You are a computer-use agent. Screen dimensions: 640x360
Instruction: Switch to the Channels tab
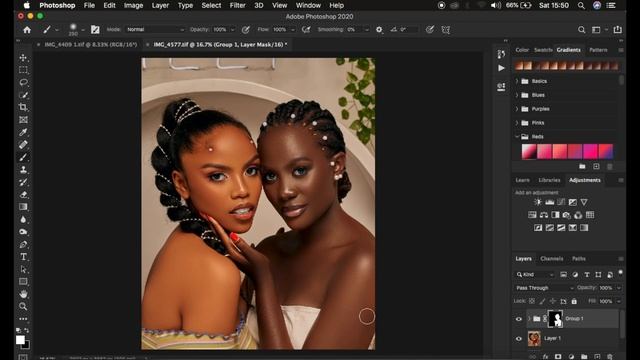click(551, 258)
